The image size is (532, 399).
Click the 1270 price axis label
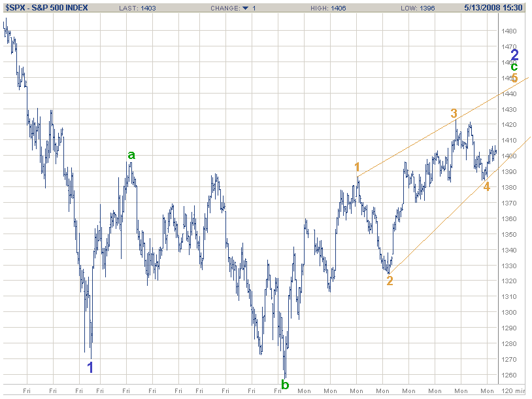point(509,360)
